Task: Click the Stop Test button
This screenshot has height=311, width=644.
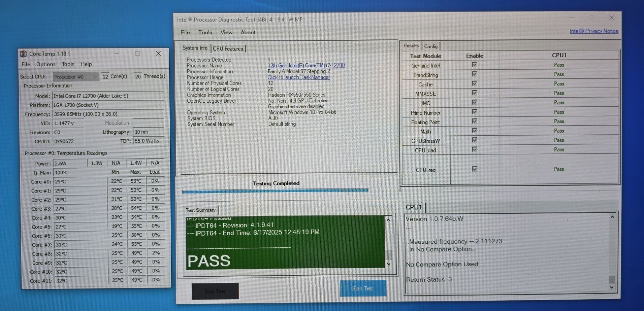Action: pyautogui.click(x=215, y=291)
